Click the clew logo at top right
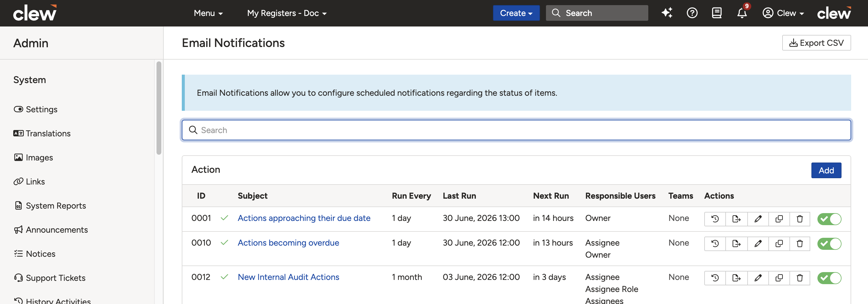The width and height of the screenshot is (868, 304). 834,13
